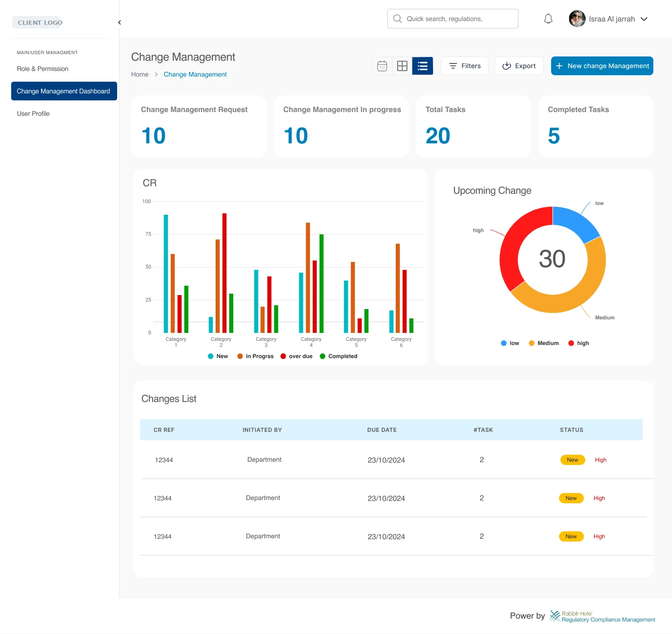Open the Total Tasks card
The width and height of the screenshot is (672, 634).
pyautogui.click(x=473, y=127)
